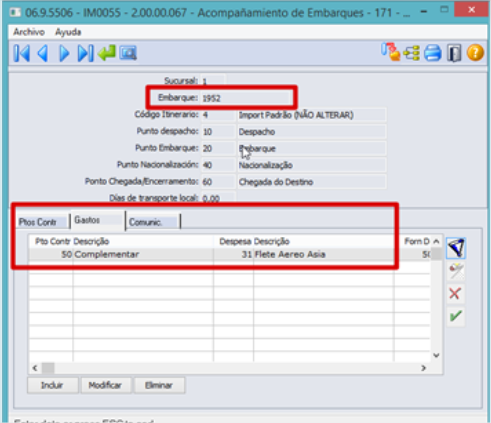Viewport: 491px width, 423px height.
Task: Click the Form D column header
Action: (x=412, y=241)
